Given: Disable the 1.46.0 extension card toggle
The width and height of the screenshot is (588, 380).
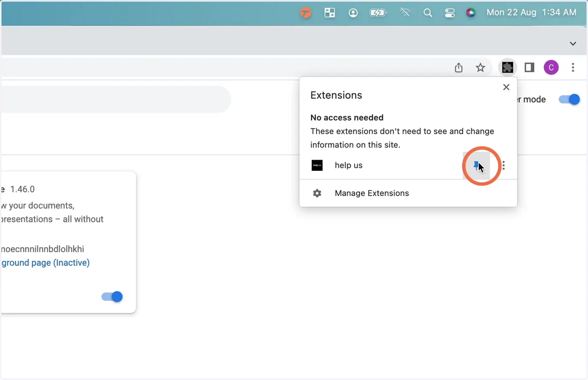Looking at the screenshot, I should tap(112, 296).
